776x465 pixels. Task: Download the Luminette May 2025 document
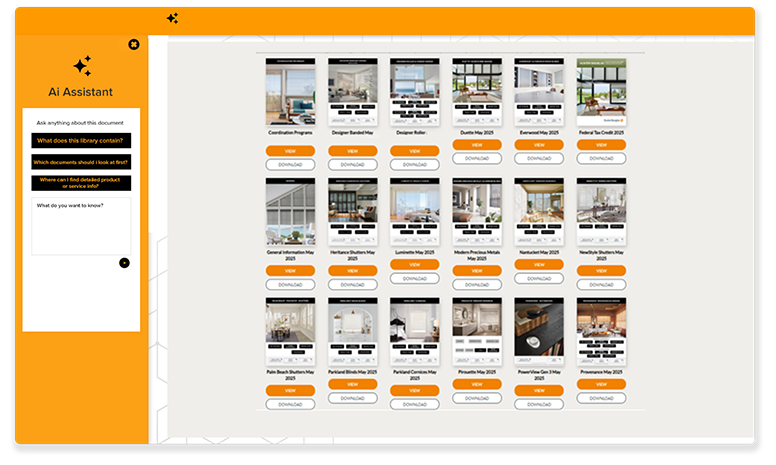click(x=415, y=279)
